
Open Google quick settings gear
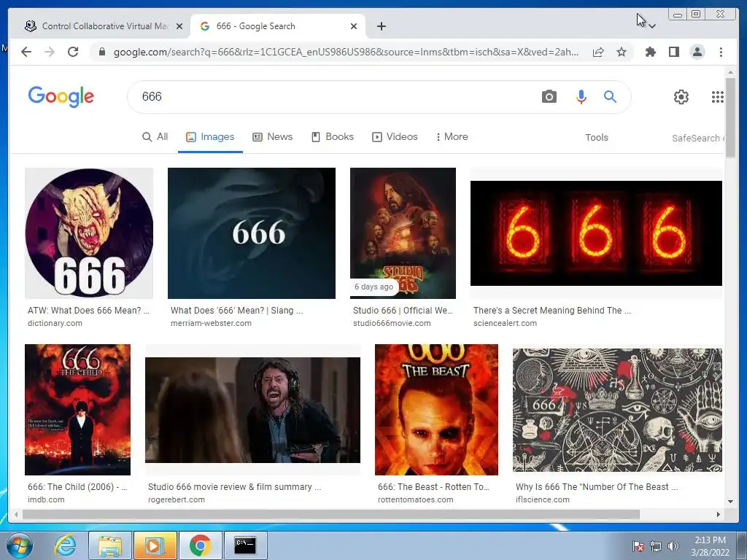pos(681,97)
